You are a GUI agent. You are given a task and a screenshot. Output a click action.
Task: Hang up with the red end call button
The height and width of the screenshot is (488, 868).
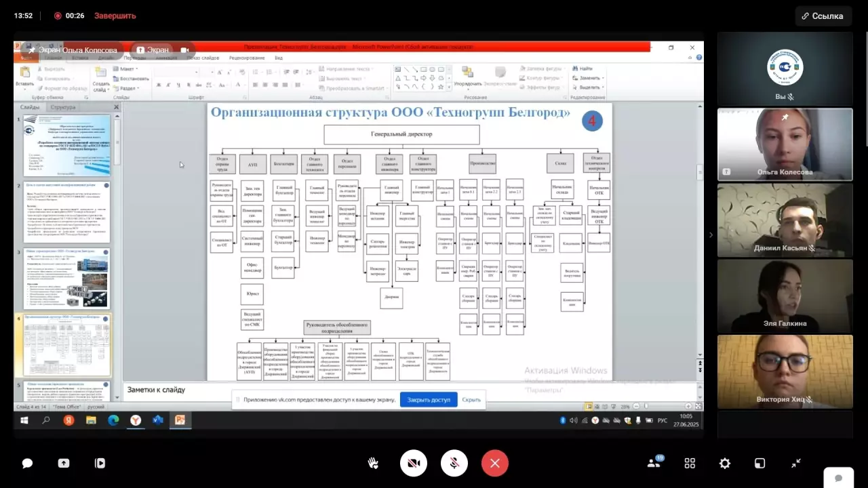pos(495,463)
